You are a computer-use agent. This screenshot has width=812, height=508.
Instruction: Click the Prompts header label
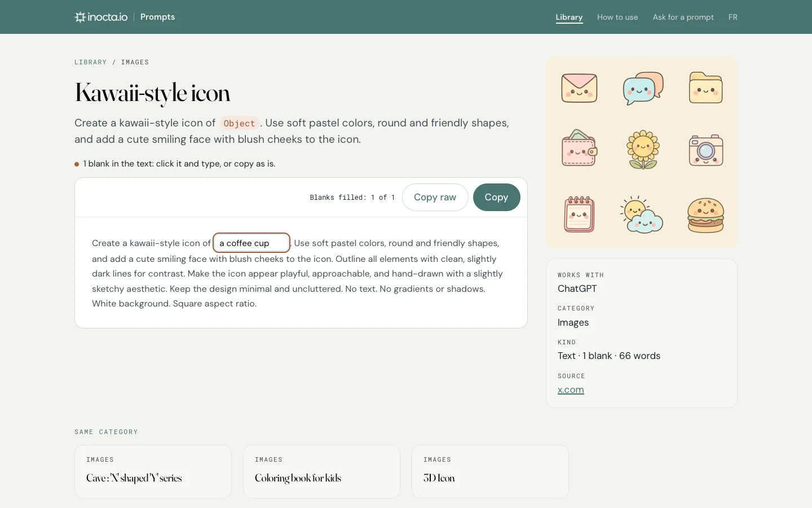[x=157, y=17]
